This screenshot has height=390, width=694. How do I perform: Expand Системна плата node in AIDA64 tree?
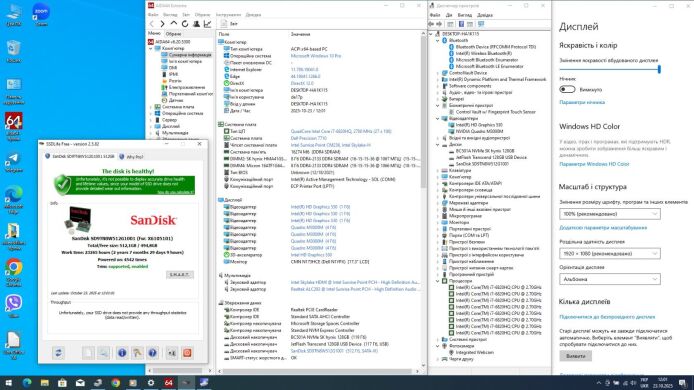tap(150, 107)
